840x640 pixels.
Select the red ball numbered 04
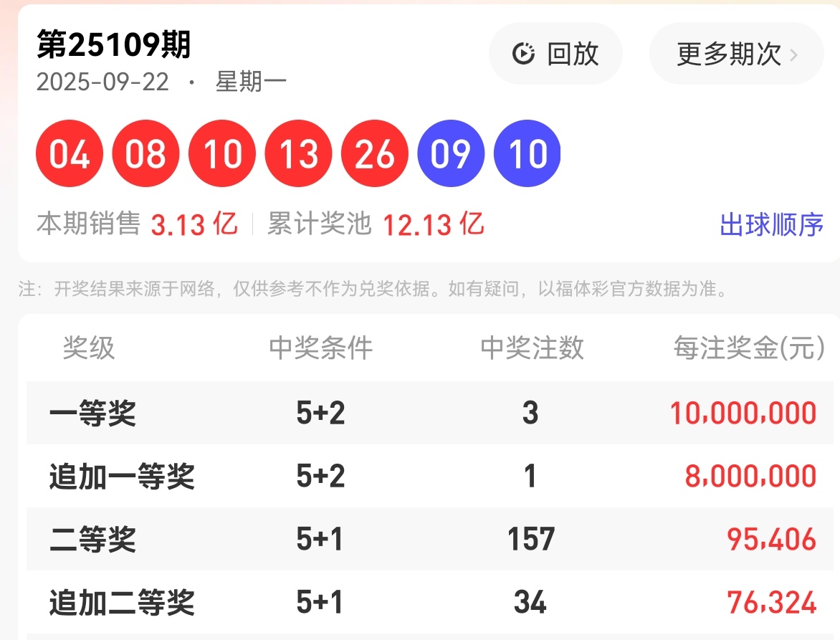pyautogui.click(x=69, y=153)
